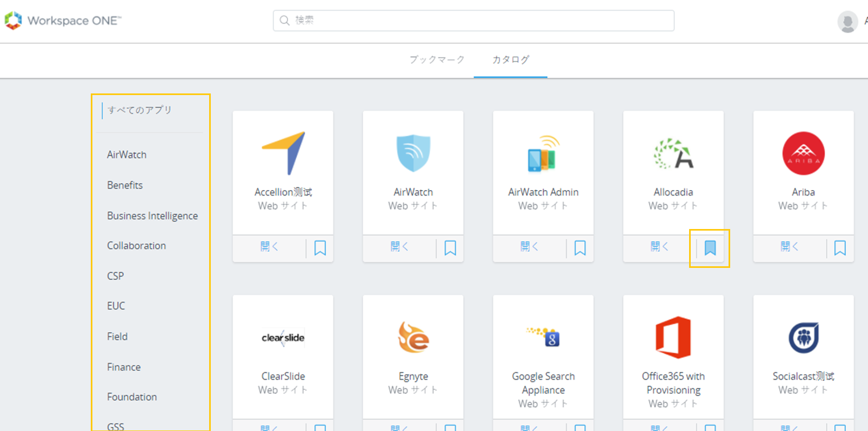
Task: Bookmark the AirWatch Admin app
Action: [580, 248]
